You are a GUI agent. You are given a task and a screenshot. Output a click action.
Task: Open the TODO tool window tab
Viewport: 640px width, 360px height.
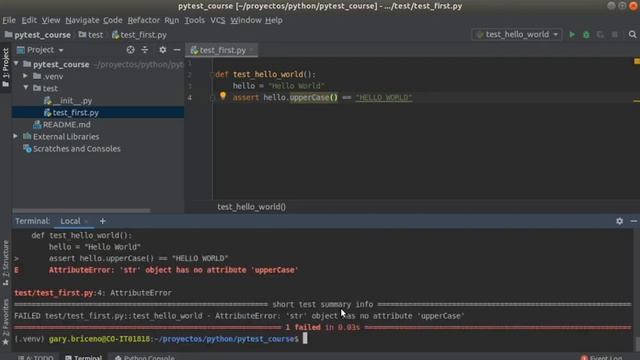pos(37,358)
